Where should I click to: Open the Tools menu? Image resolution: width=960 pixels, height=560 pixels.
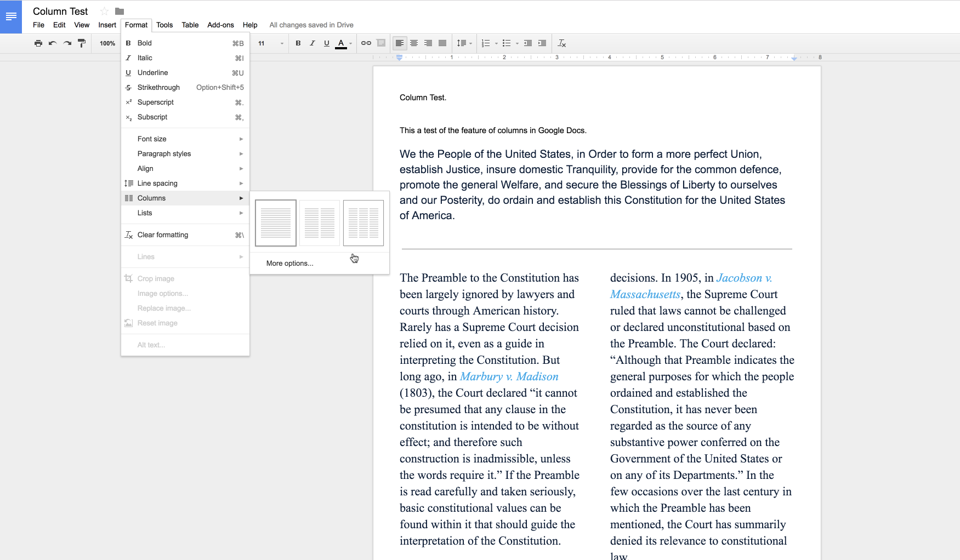pos(164,25)
